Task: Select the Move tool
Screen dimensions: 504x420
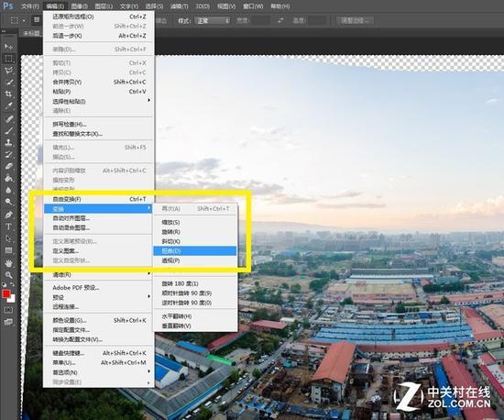Action: coord(8,47)
